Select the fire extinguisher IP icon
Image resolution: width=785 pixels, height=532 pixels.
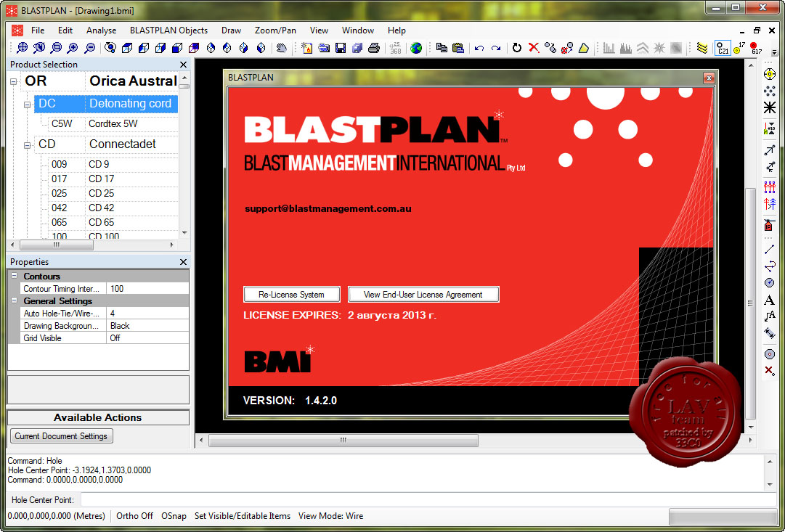[770, 225]
